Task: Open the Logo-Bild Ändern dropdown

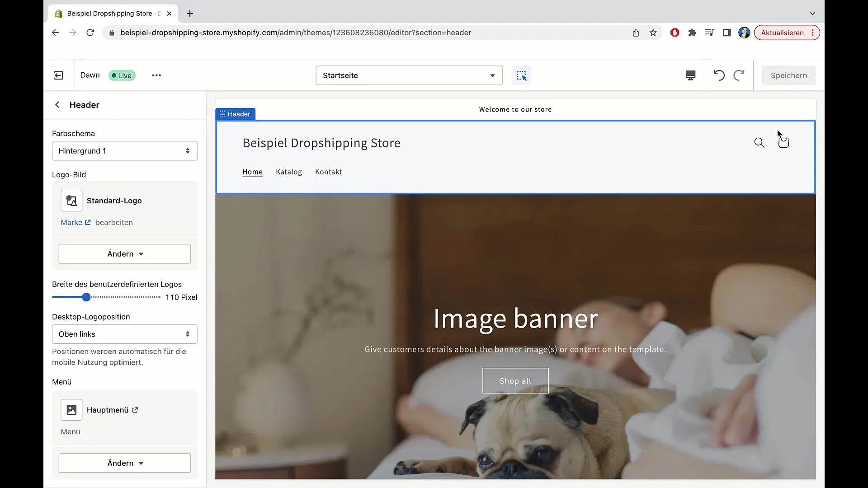Action: point(125,254)
